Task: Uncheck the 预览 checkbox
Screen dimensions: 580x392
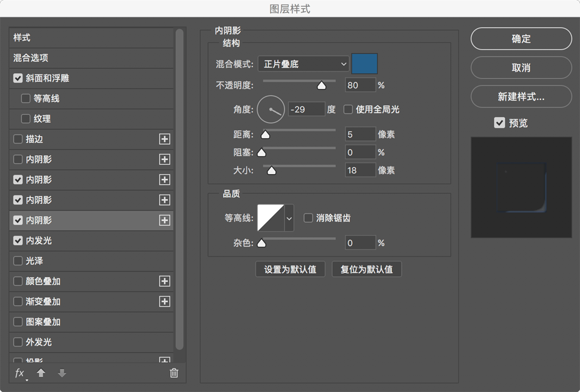Action: (499, 123)
